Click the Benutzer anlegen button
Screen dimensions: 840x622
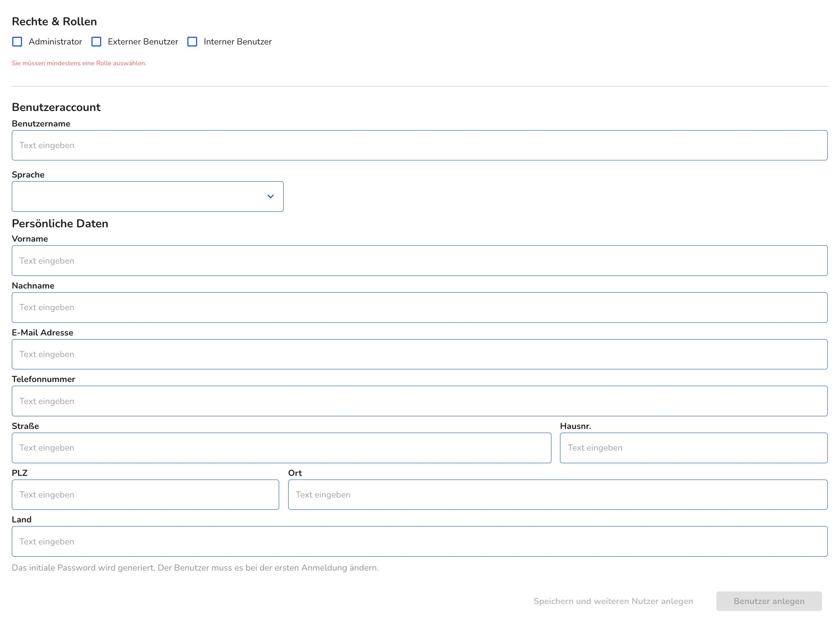(769, 601)
